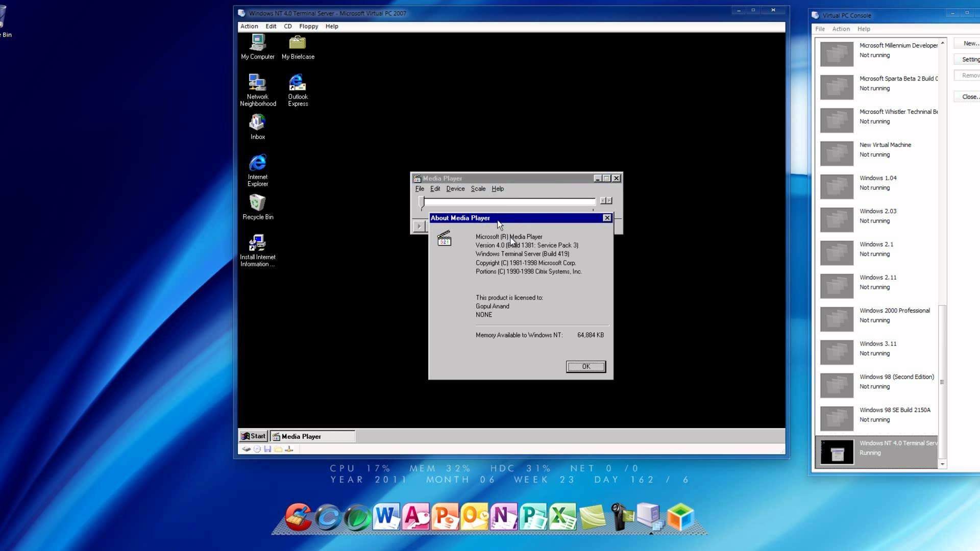Click the green leaf orb dock icon
This screenshot has width=980, height=551.
(357, 517)
